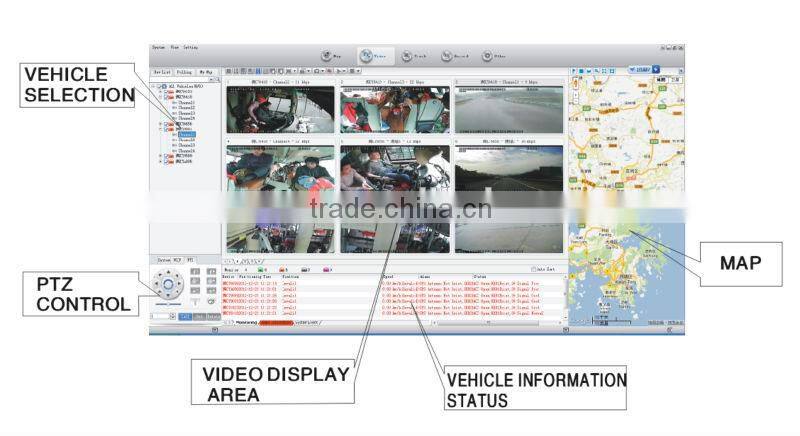Open the System menu
The image size is (800, 436).
158,47
